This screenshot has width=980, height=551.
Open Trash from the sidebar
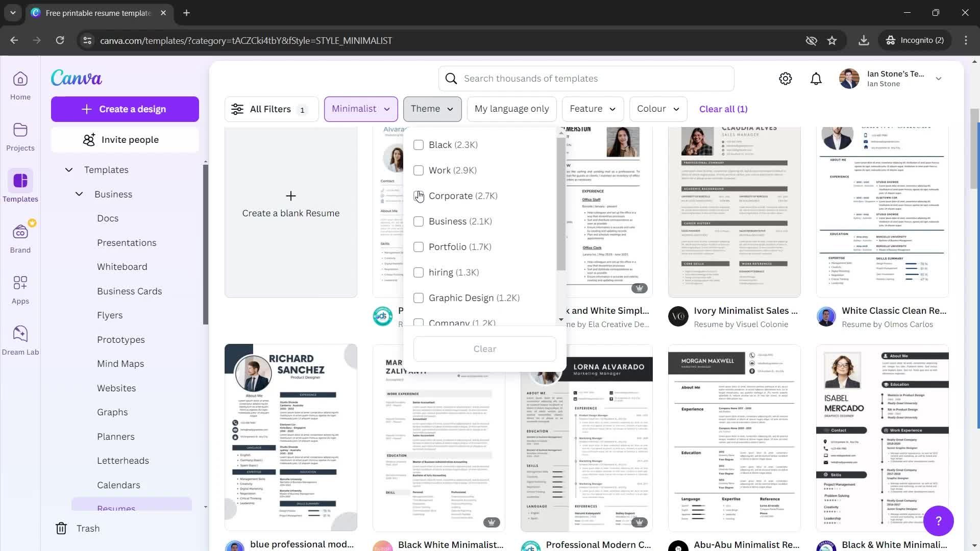[x=78, y=529]
